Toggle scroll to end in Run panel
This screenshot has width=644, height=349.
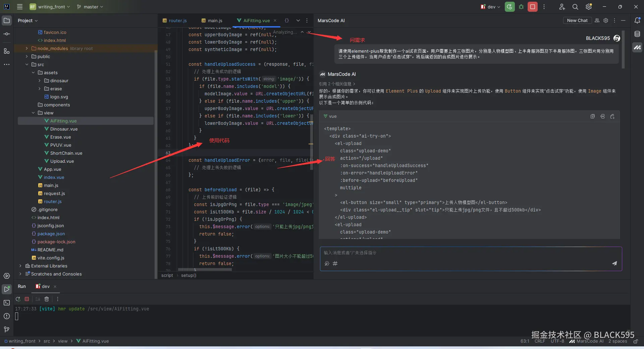pyautogui.click(x=38, y=299)
